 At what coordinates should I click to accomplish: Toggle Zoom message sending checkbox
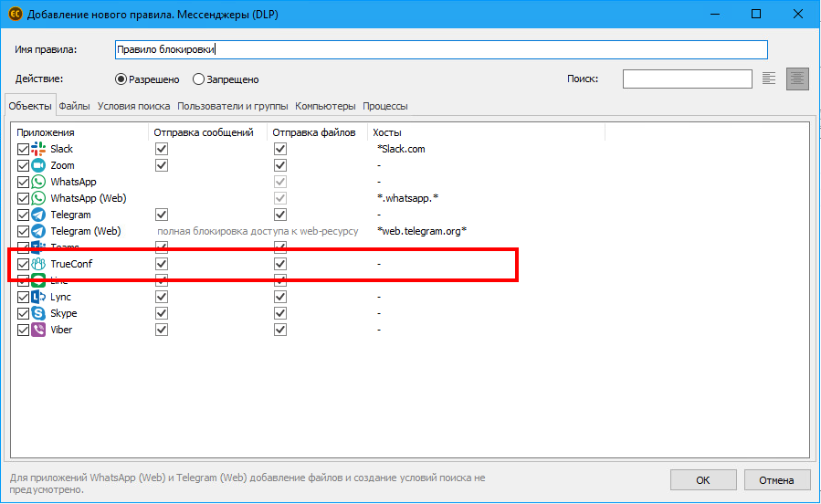162,165
